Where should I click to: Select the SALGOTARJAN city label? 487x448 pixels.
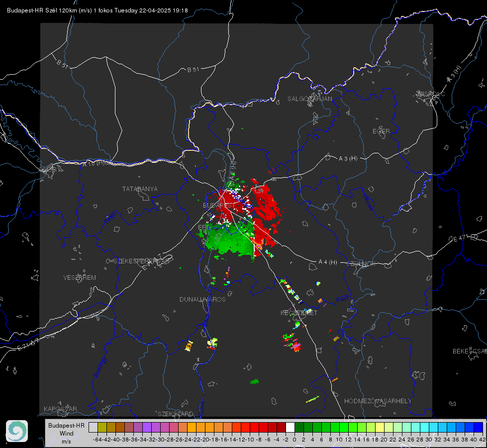(309, 99)
